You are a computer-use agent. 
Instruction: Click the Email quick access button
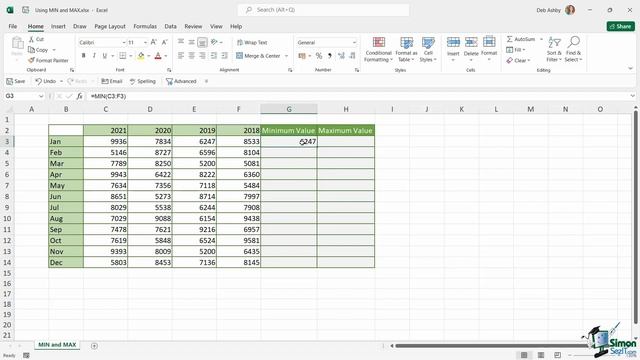tap(112, 81)
